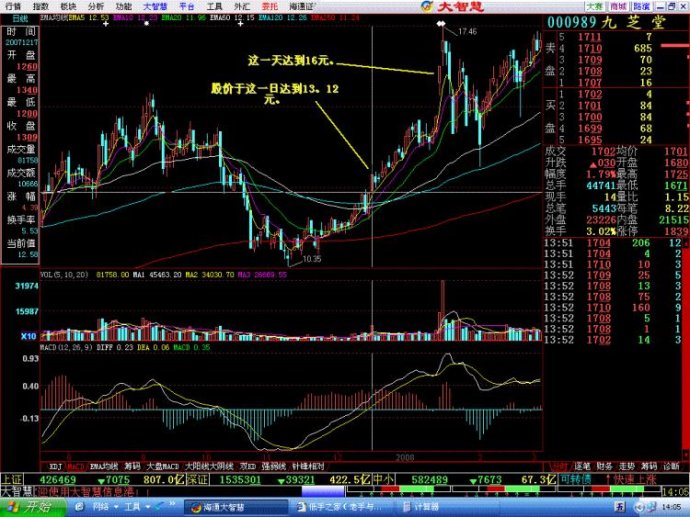
Task: Click the 涨停 1839 value
Action: [x=676, y=231]
